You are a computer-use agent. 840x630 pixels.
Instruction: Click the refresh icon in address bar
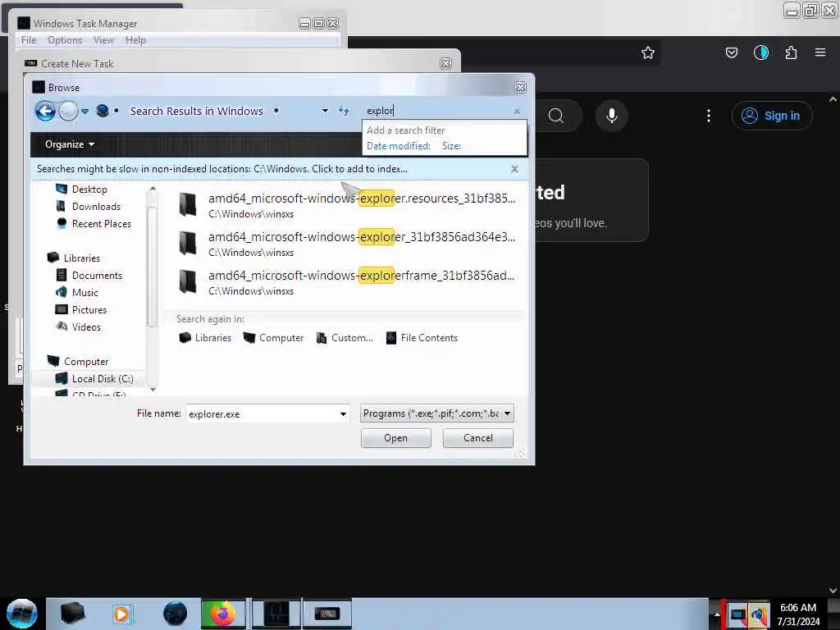click(x=344, y=111)
